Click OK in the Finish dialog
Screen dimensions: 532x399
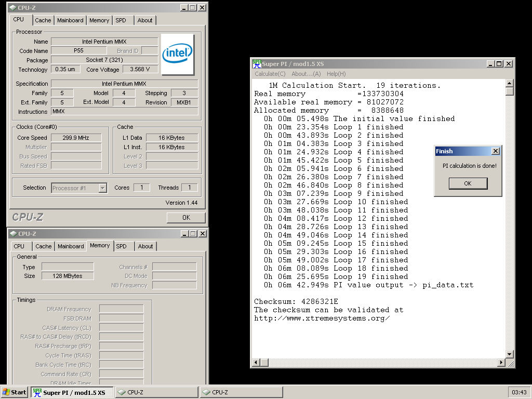click(468, 183)
